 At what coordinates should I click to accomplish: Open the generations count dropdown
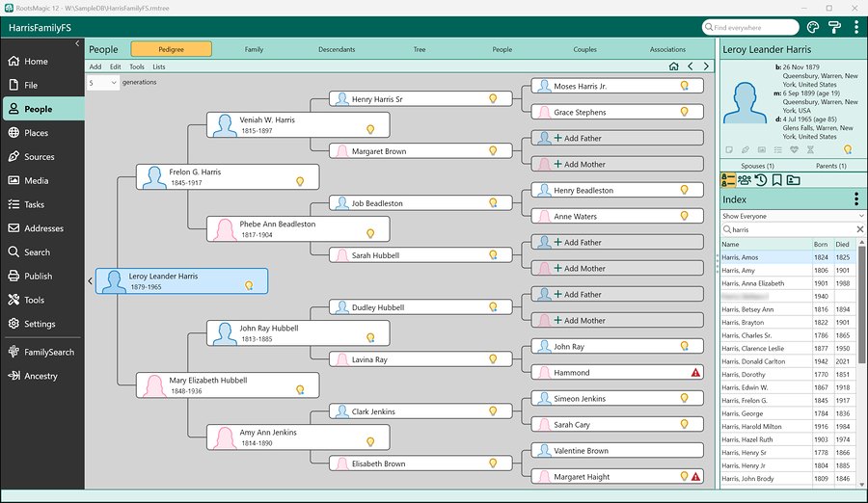(x=103, y=83)
